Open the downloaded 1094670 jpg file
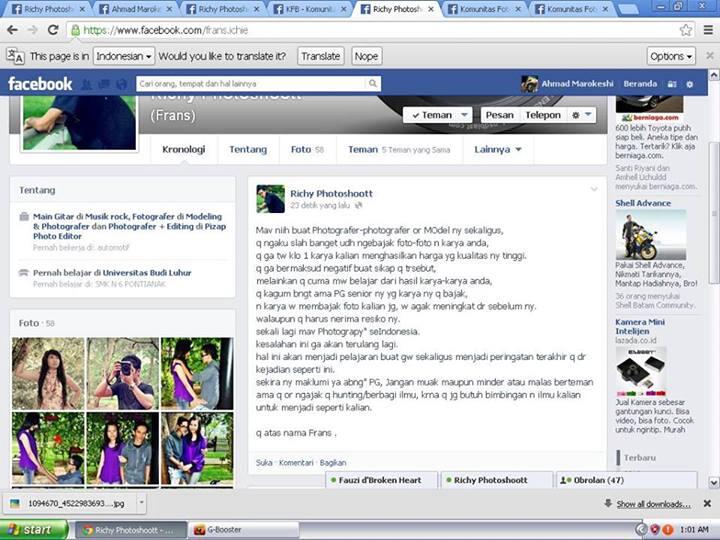720x540 pixels. point(70,503)
